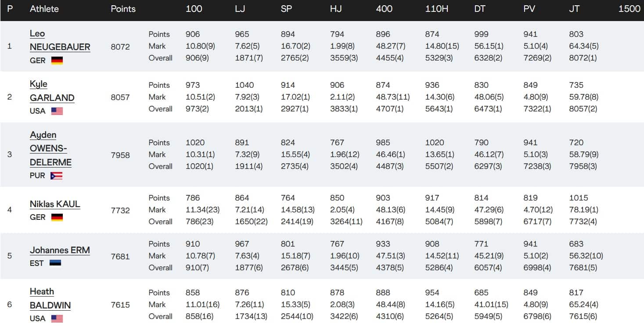Open Johannes ERM athlete profile
Viewport: 644px width, 326px height.
click(60, 250)
